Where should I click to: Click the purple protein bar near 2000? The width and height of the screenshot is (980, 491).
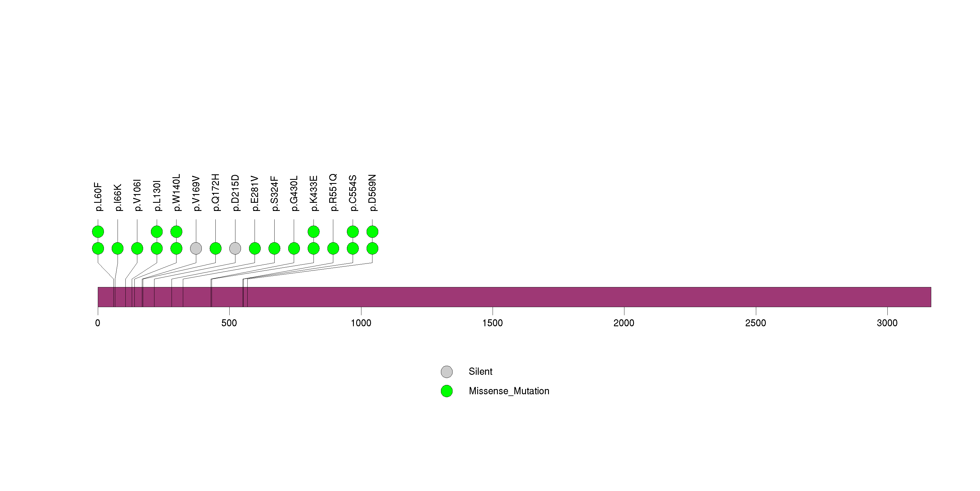624,297
